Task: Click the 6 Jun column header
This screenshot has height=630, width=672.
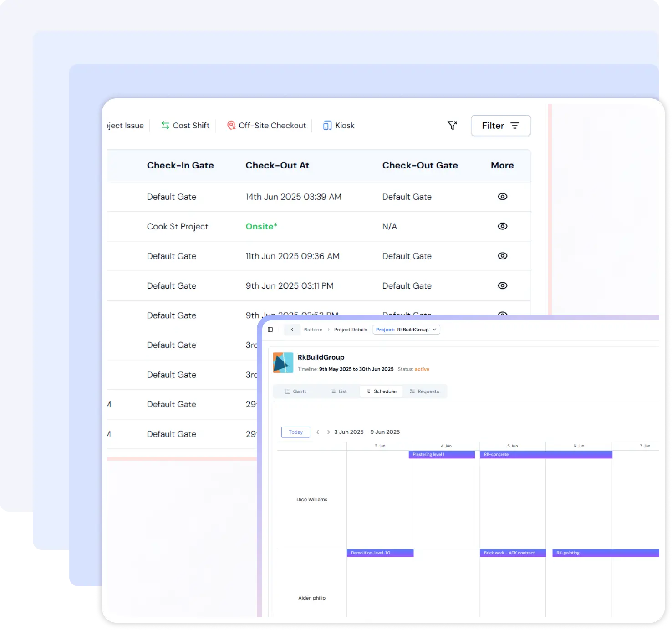Action: point(579,446)
